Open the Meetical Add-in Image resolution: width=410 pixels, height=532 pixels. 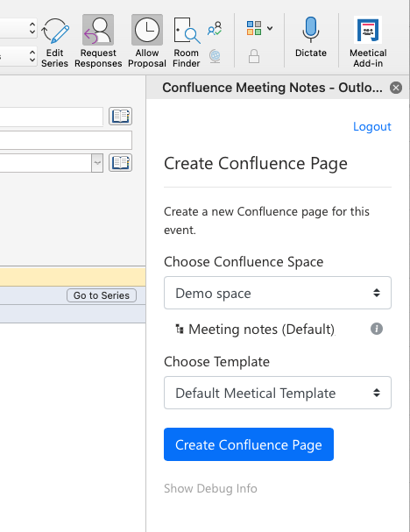(368, 42)
